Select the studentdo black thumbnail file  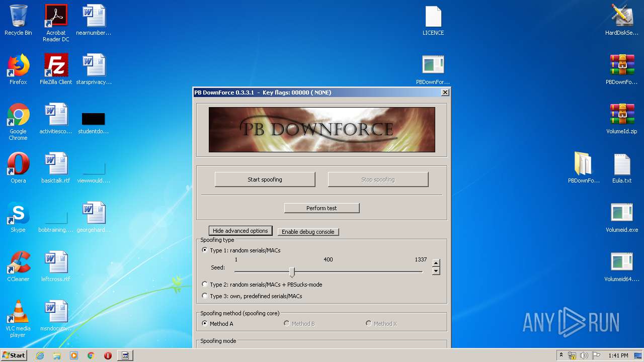(x=94, y=122)
